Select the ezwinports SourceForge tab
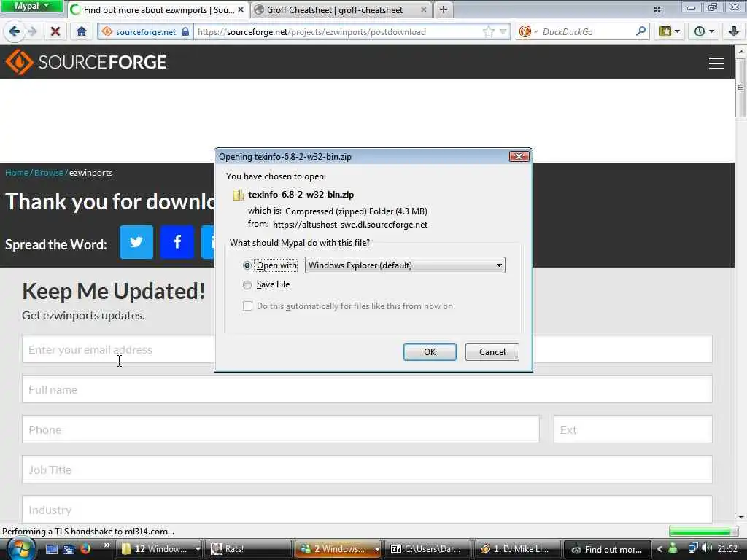The height and width of the screenshot is (560, 747). 152,10
